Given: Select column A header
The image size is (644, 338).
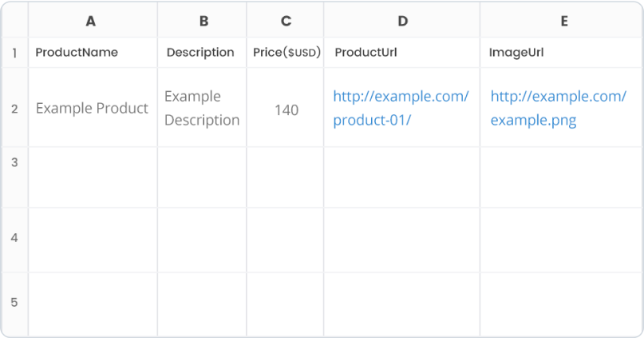Looking at the screenshot, I should [x=93, y=20].
